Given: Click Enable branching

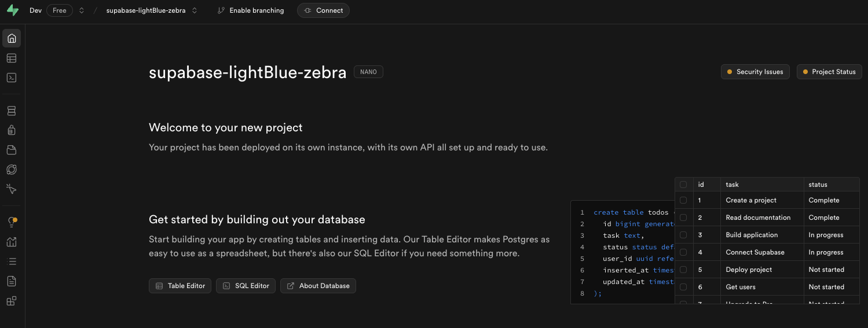Looking at the screenshot, I should (251, 10).
